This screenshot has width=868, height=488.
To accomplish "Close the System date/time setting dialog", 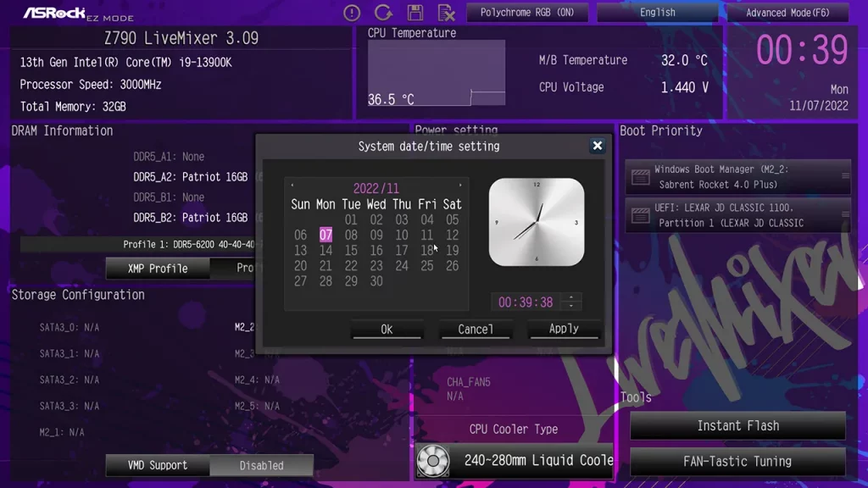I will point(598,146).
